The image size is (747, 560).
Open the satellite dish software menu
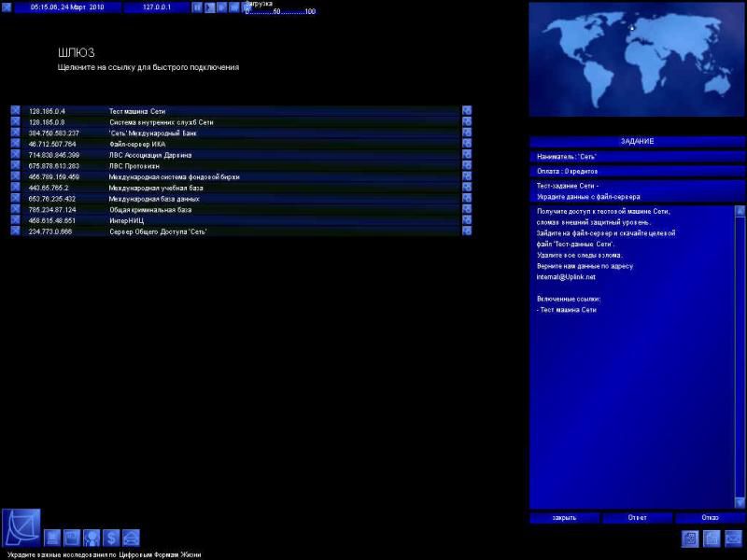[x=21, y=527]
